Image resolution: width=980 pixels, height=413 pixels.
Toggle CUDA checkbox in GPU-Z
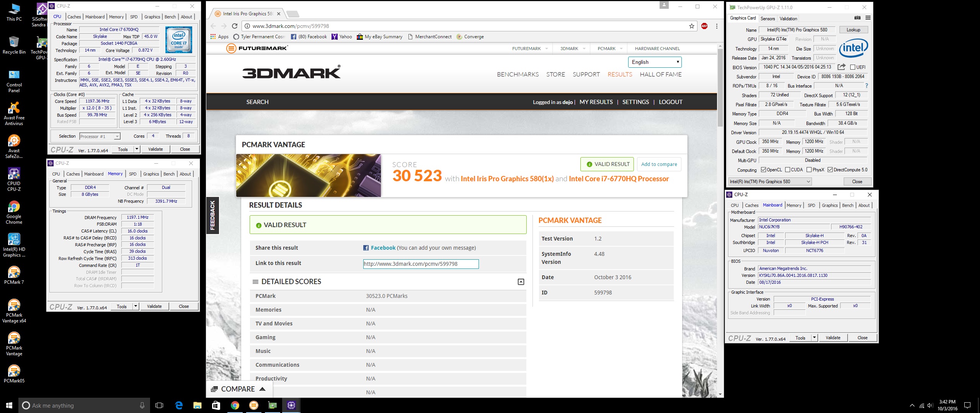click(787, 170)
